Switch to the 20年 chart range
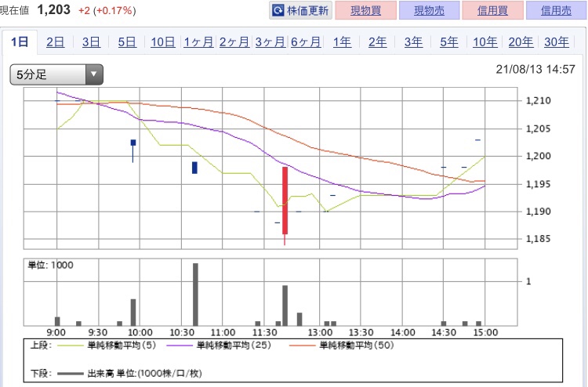 point(521,42)
